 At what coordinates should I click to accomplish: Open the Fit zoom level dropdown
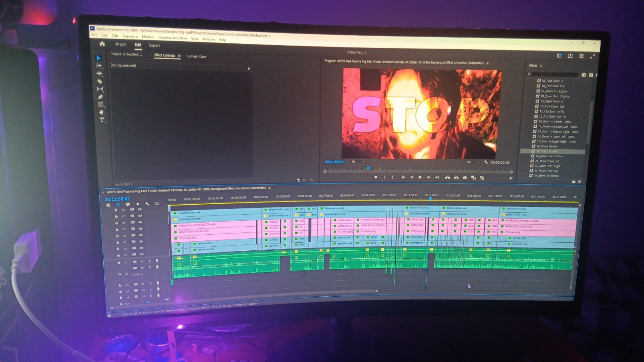pos(358,162)
